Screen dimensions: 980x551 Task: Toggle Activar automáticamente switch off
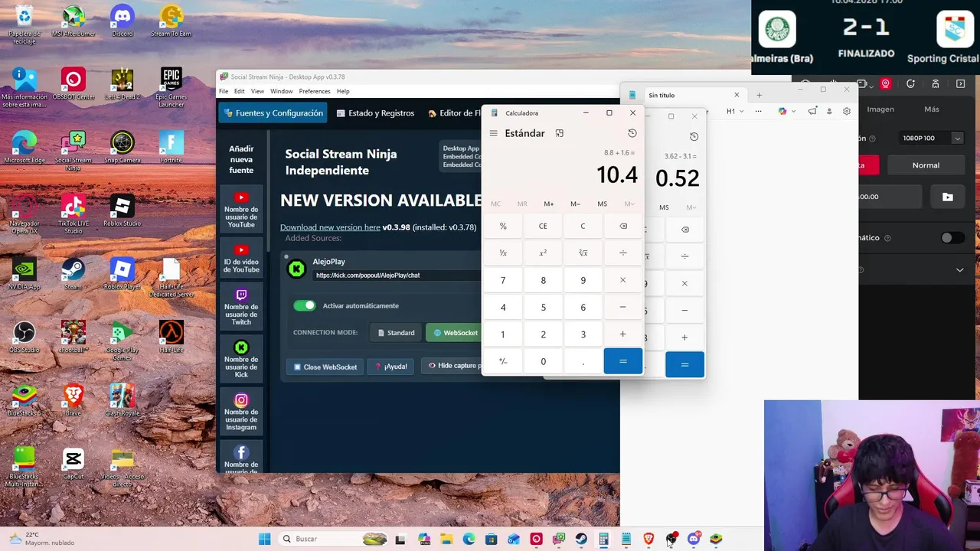[x=304, y=305]
